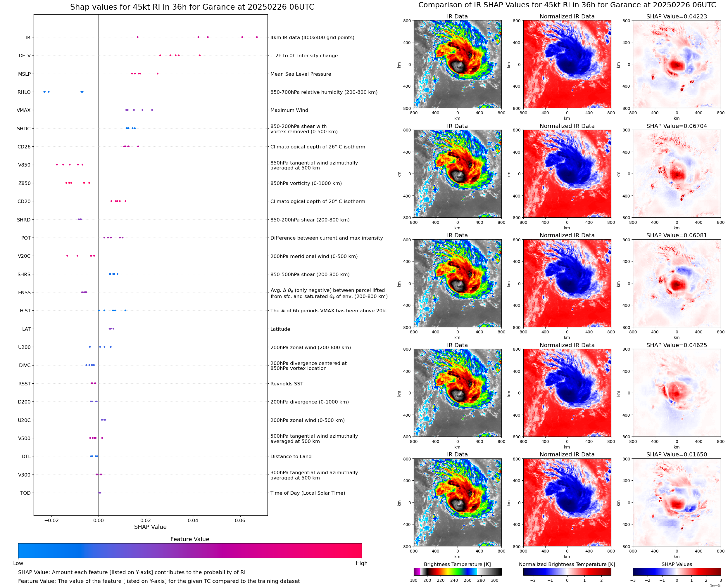The height and width of the screenshot is (587, 728).
Task: Click the IR feature row label
Action: coord(28,37)
